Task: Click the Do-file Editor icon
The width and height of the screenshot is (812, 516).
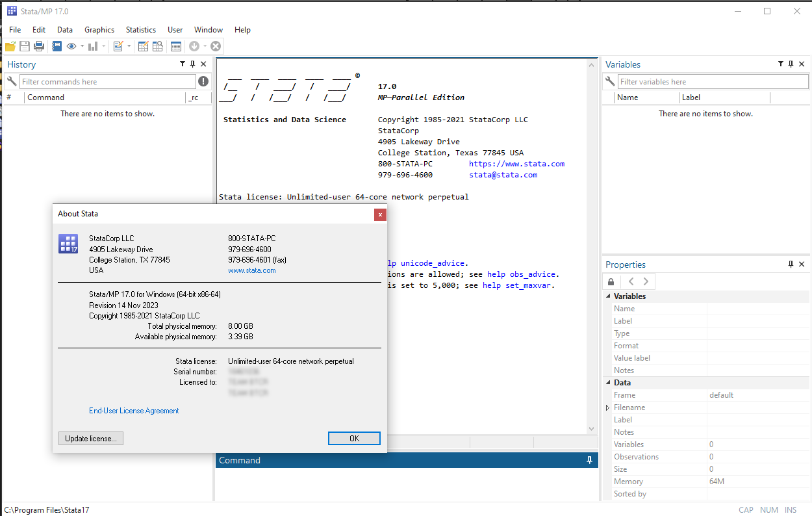Action: pyautogui.click(x=118, y=46)
